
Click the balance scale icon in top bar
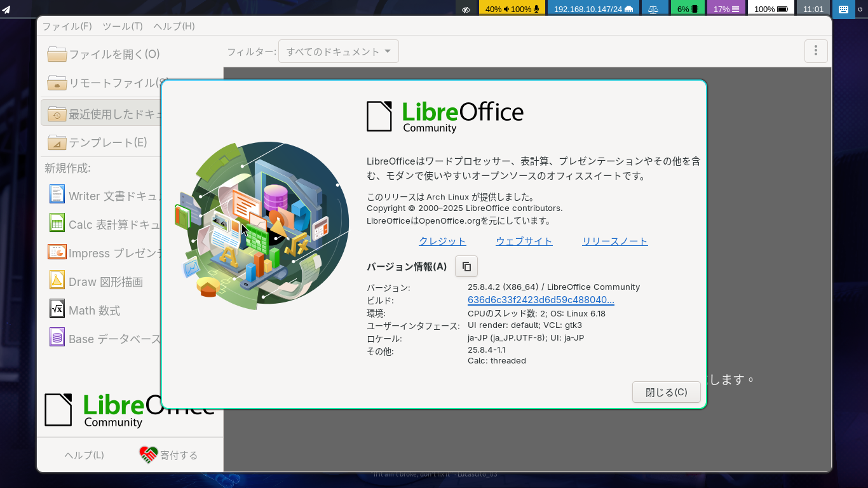(x=654, y=9)
